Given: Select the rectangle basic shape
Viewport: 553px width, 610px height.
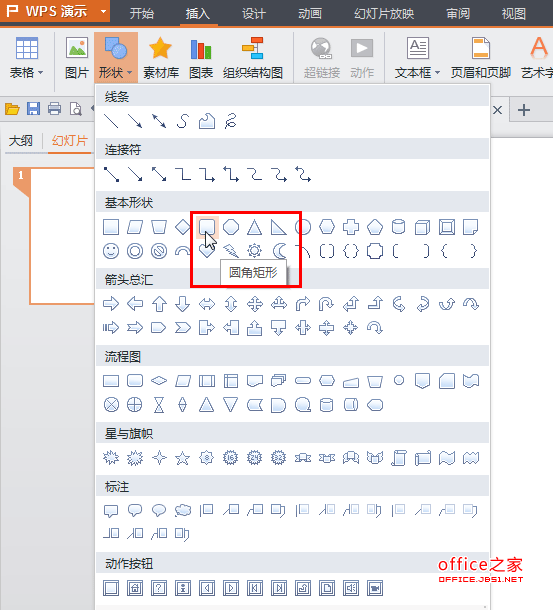Looking at the screenshot, I should (111, 227).
